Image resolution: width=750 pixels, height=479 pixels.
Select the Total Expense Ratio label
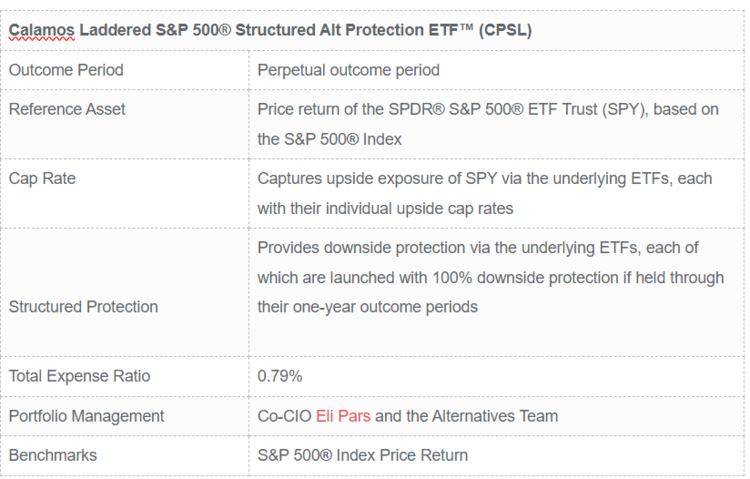click(x=80, y=376)
